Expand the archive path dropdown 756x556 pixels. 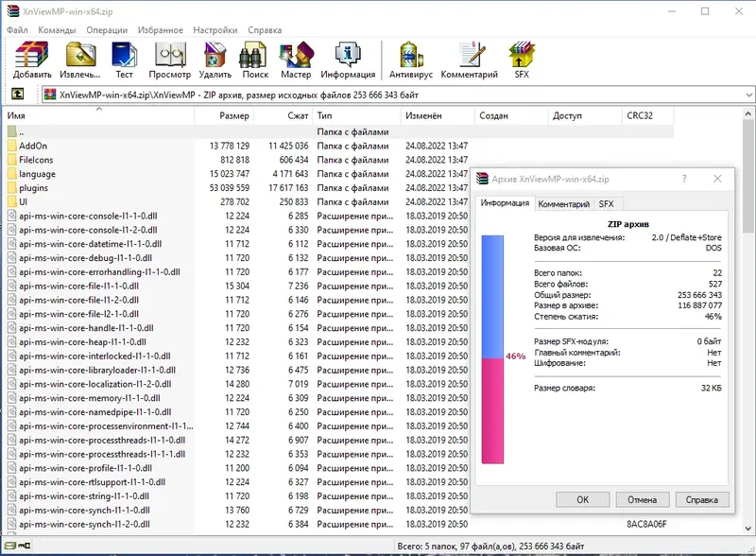[748, 95]
